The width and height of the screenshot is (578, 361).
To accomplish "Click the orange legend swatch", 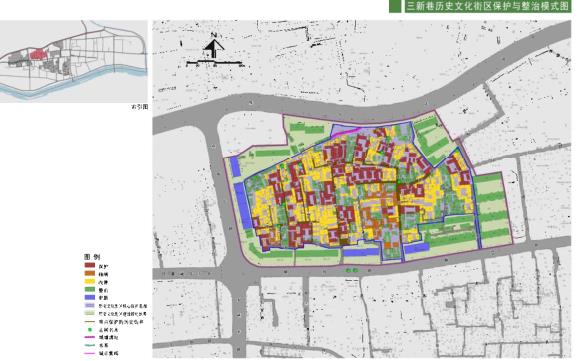I will (90, 274).
